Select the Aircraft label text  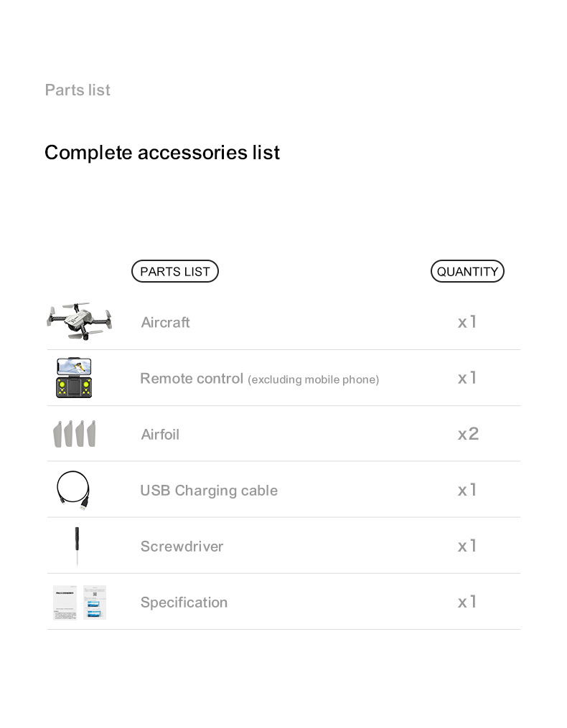click(166, 323)
